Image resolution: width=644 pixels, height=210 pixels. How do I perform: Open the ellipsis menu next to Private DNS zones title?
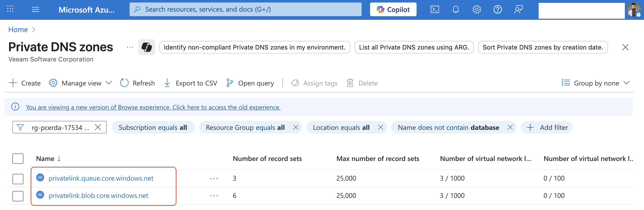pos(130,47)
